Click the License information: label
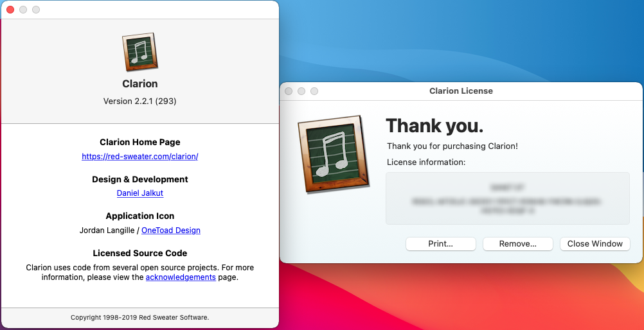644x330 pixels. (426, 162)
